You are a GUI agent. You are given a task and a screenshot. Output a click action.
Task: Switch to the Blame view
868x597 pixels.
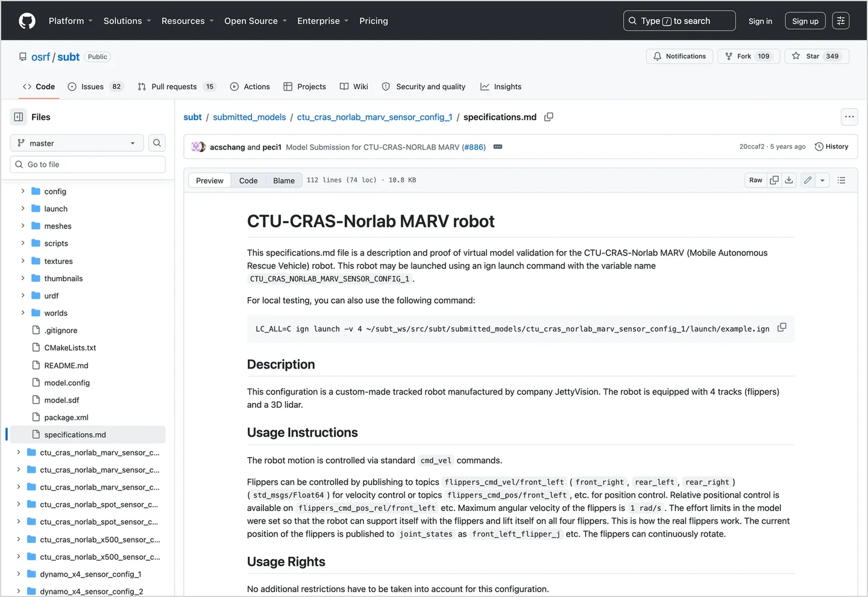(x=284, y=181)
